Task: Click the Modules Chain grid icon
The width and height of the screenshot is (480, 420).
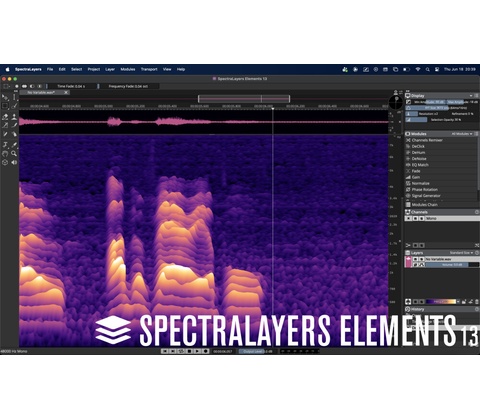Action: tap(408, 205)
